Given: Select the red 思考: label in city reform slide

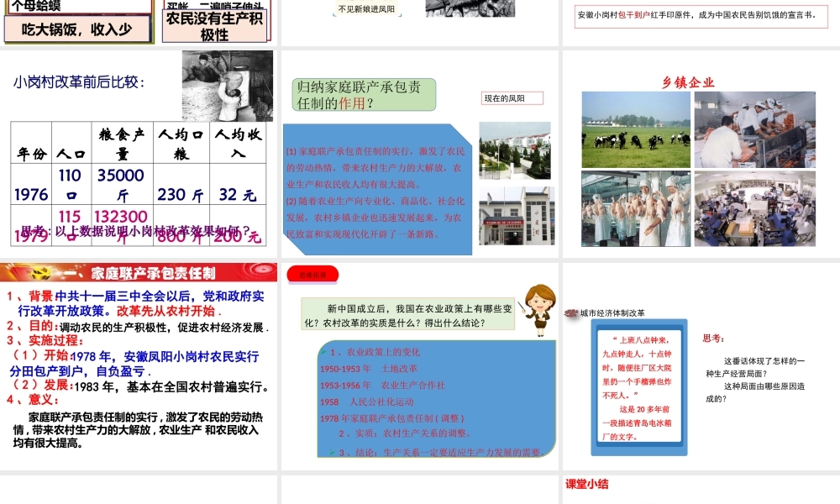Looking at the screenshot, I should 713,339.
